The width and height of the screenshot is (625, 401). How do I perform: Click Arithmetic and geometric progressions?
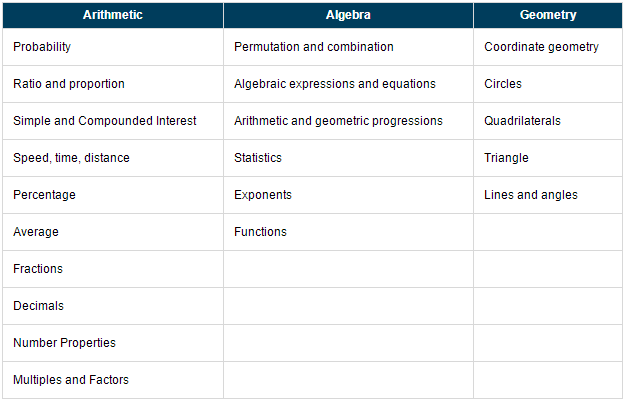(x=338, y=121)
